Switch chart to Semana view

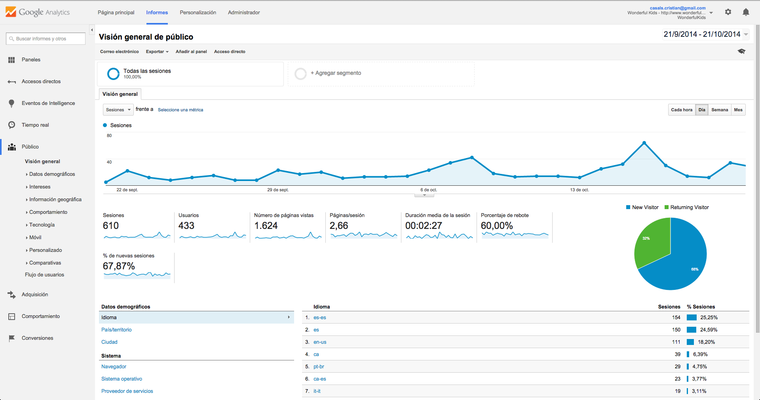720,110
